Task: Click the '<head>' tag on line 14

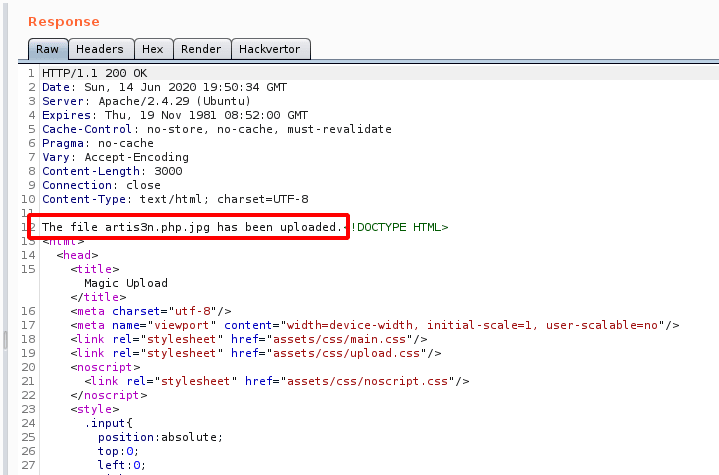Action: tap(77, 255)
